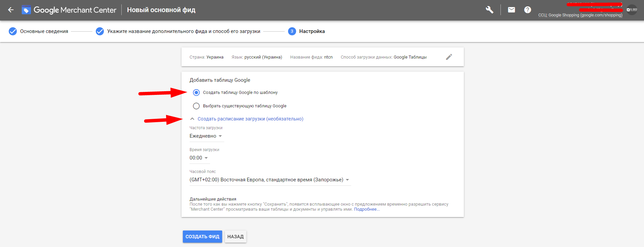
Task: Go to 'Основные сведения' step
Action: (44, 31)
